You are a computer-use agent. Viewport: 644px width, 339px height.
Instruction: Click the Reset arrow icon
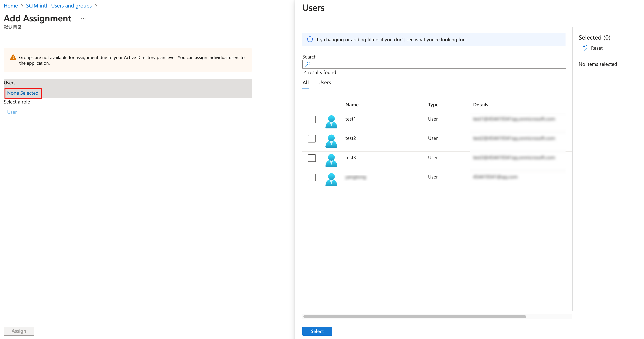point(585,48)
